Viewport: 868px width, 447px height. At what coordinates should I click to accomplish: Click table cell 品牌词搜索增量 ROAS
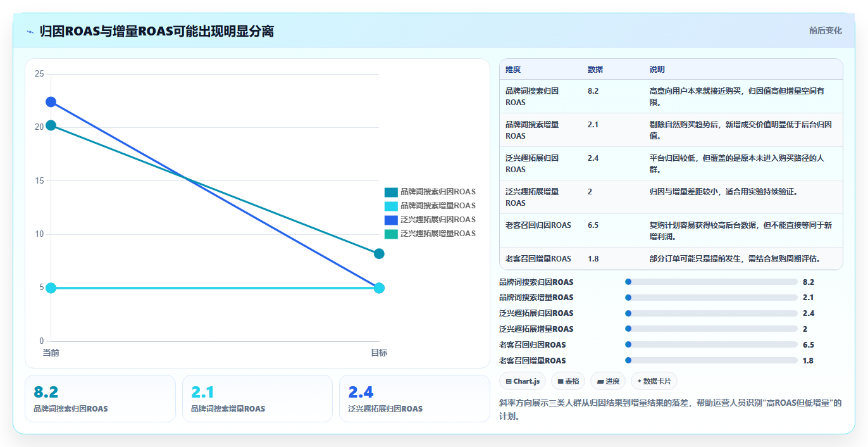(532, 130)
